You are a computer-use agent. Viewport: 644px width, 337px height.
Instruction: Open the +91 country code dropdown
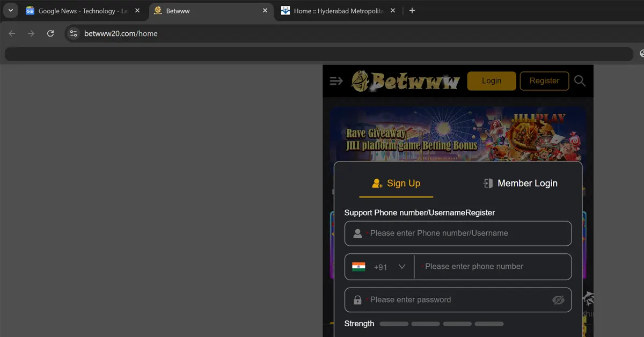click(x=380, y=267)
